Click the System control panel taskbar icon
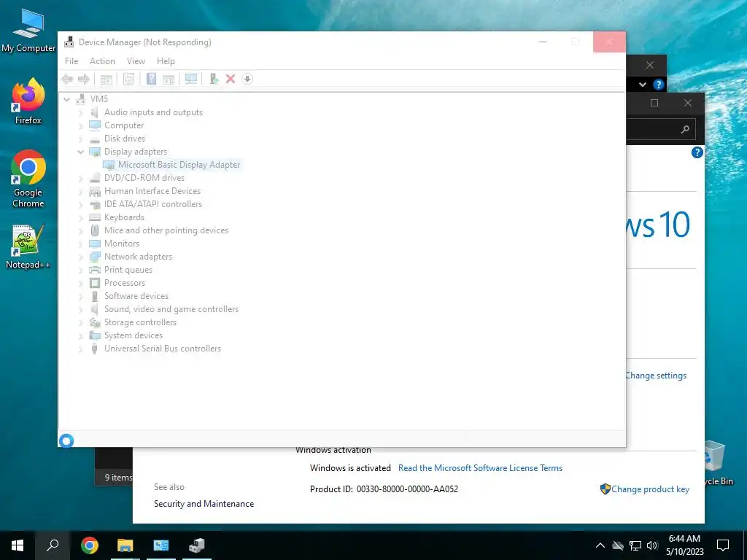The width and height of the screenshot is (747, 560). point(161,545)
